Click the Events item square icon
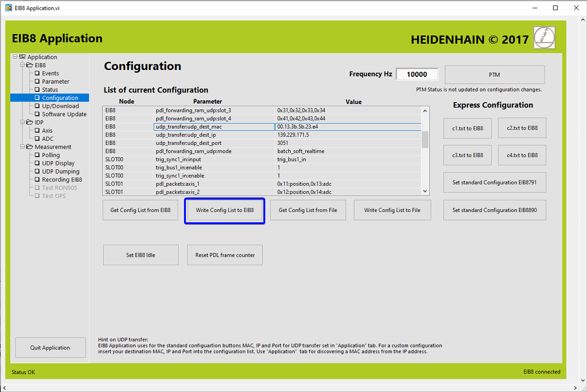The height and width of the screenshot is (392, 587). click(x=37, y=73)
